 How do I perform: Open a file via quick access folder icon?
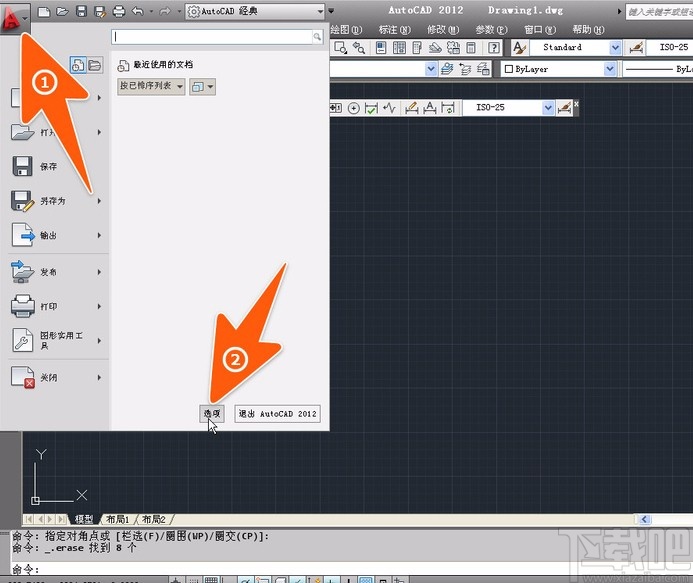pos(62,11)
